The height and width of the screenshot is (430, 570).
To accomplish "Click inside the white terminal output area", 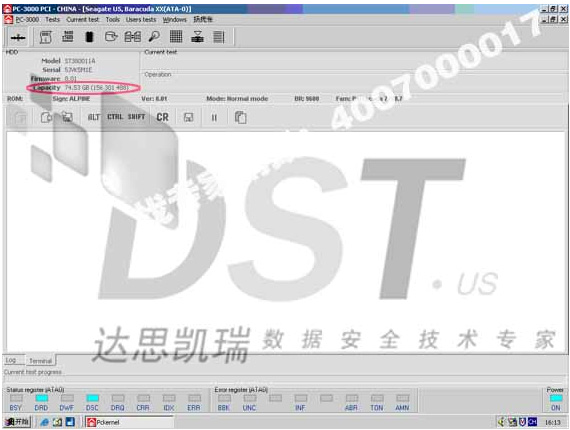I will click(286, 242).
